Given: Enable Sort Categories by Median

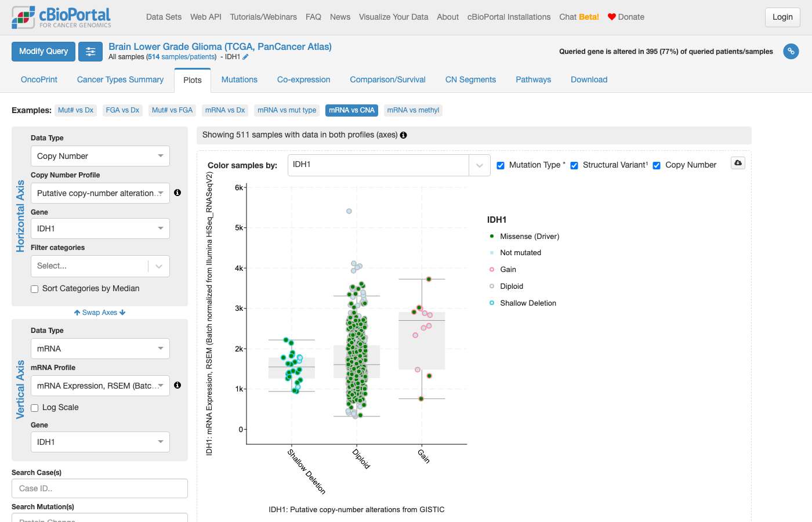Looking at the screenshot, I should [x=35, y=289].
